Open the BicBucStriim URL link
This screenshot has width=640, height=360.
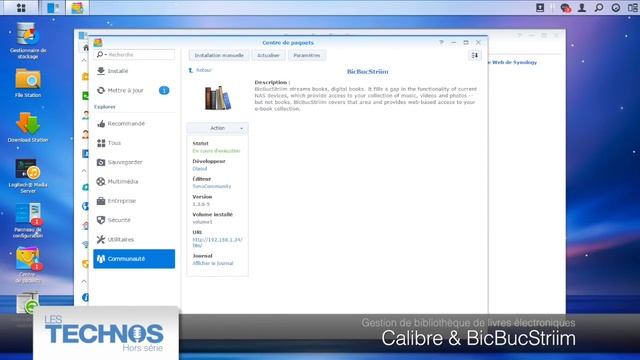click(217, 242)
